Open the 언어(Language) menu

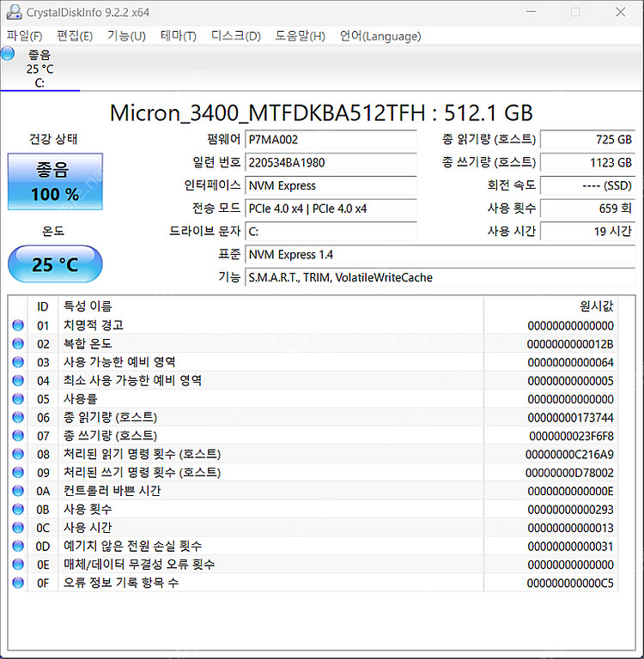point(380,36)
